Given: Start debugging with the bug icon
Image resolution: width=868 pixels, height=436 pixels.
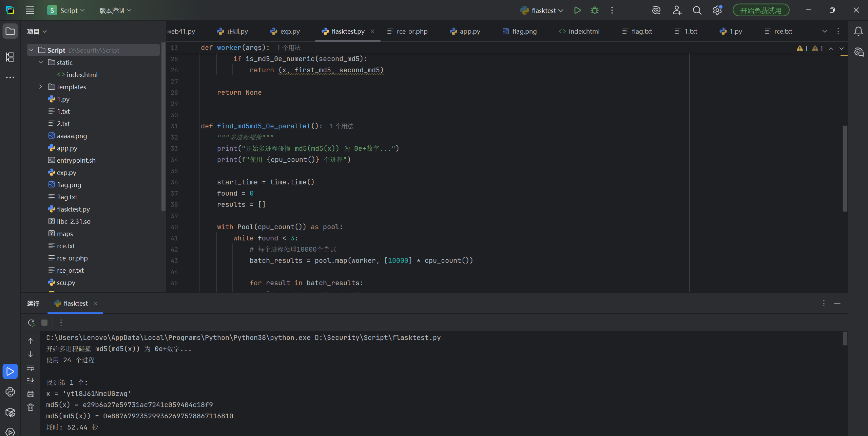Looking at the screenshot, I should click(595, 11).
